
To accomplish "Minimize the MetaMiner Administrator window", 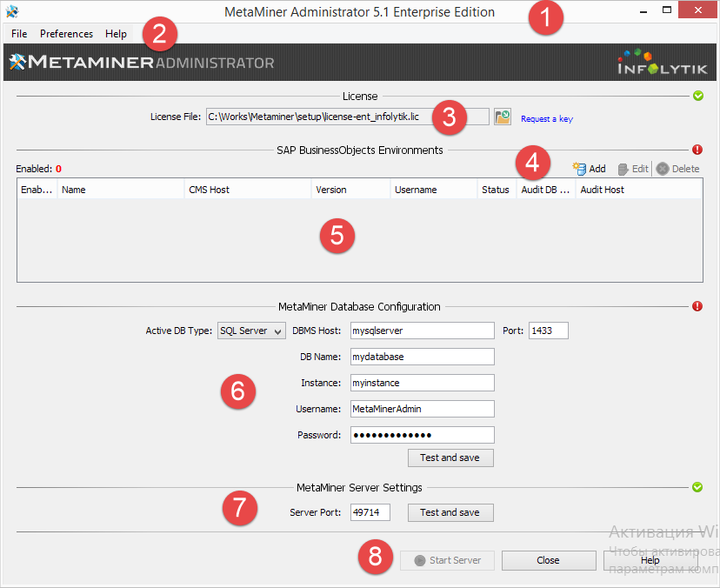I will coord(643,10).
